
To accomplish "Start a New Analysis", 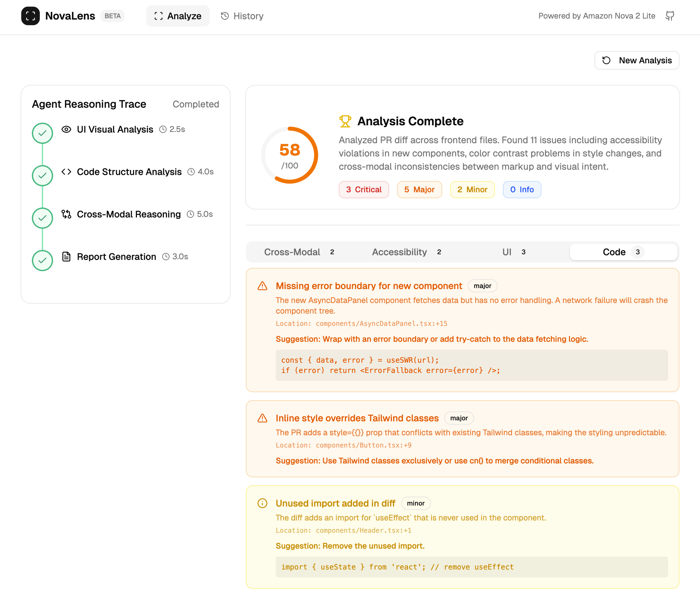I will [x=637, y=60].
